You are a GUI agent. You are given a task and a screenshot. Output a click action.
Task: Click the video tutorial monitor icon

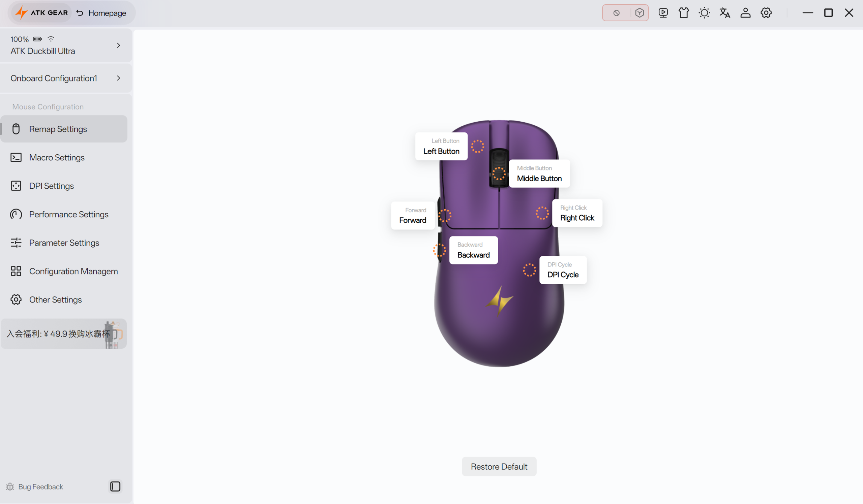663,13
